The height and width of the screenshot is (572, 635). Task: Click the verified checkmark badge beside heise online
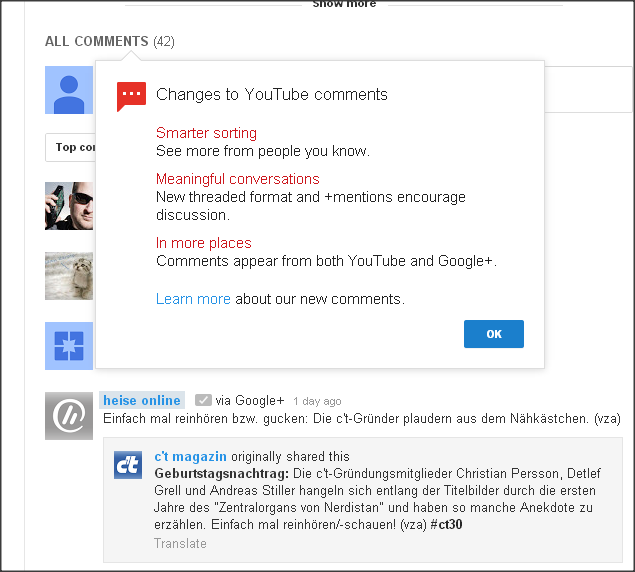[x=203, y=400]
